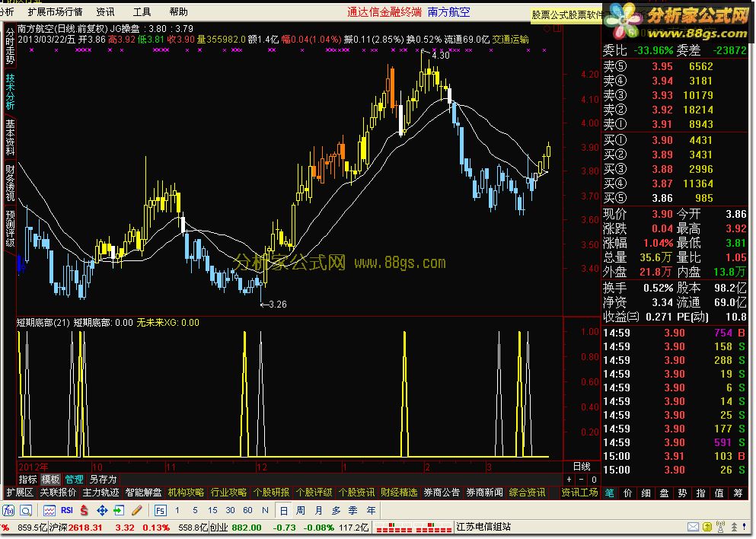The image size is (756, 539).
Task: Select the 价 price tab in quote panel
Action: [628, 493]
